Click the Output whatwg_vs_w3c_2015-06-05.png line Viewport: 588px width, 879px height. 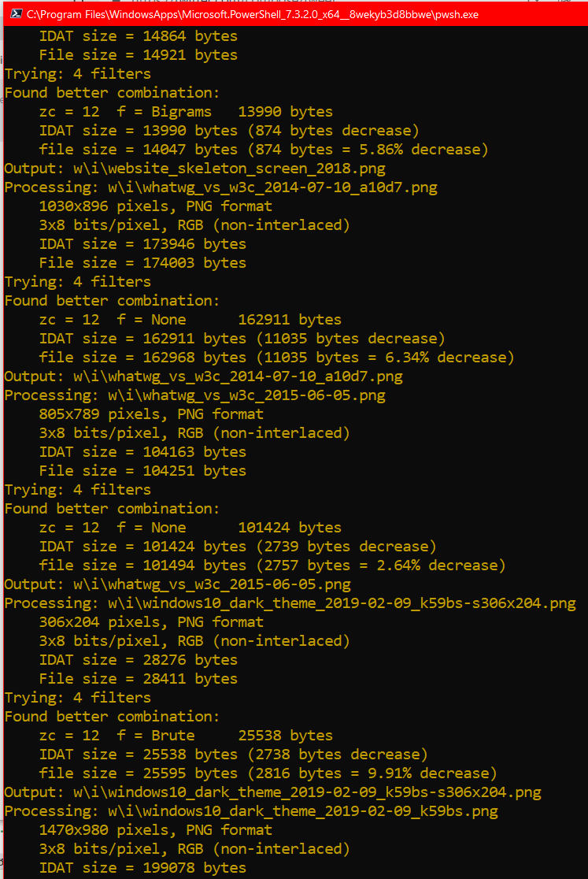pos(178,584)
